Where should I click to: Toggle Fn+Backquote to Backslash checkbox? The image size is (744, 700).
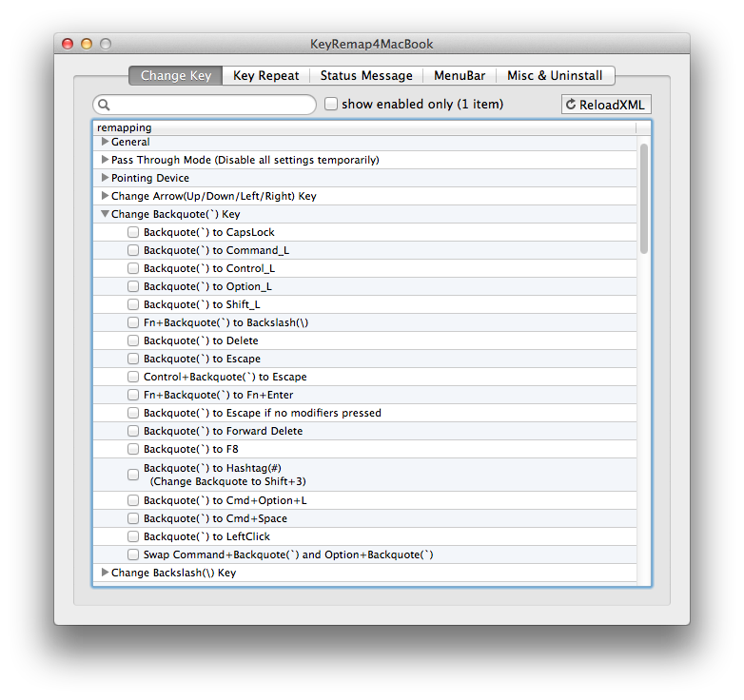point(133,322)
